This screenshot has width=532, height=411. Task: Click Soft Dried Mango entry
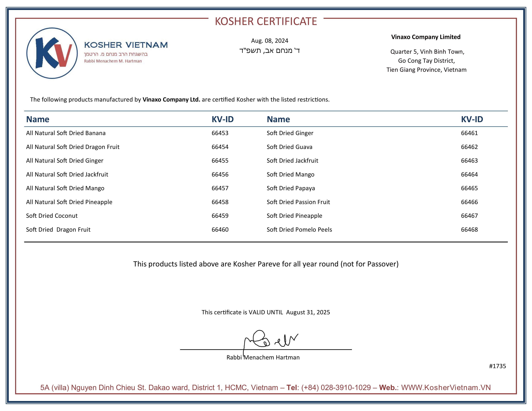tap(290, 175)
